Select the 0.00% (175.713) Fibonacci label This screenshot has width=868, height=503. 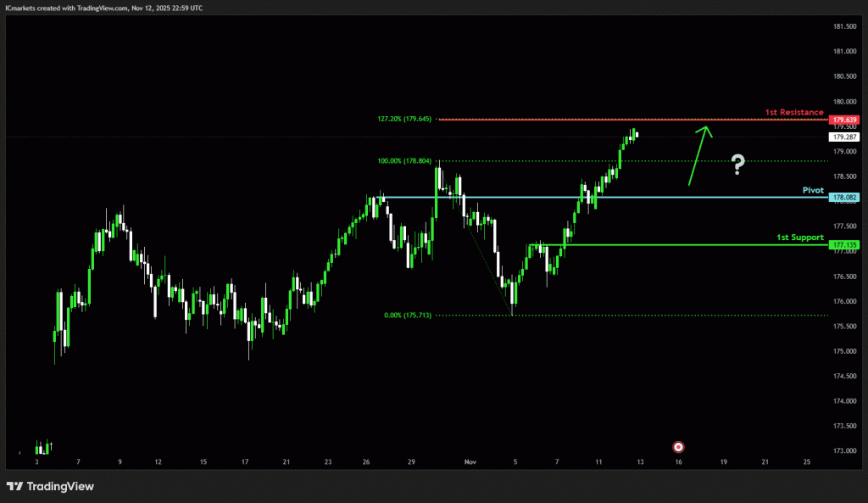pos(408,316)
